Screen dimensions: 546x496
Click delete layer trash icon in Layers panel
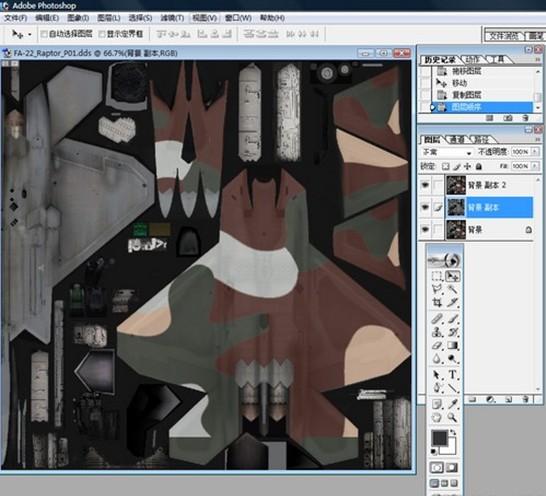(x=526, y=399)
